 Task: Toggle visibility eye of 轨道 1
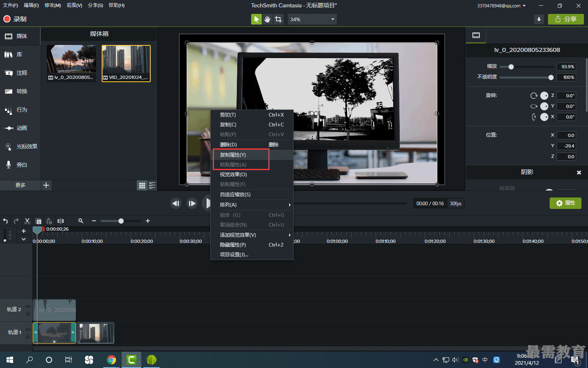28,329
